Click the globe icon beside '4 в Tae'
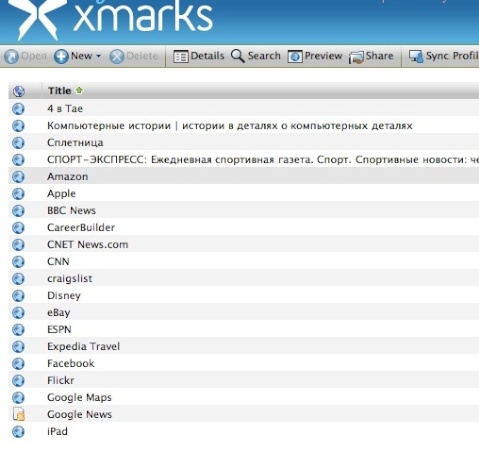The image size is (479, 469). point(18,109)
